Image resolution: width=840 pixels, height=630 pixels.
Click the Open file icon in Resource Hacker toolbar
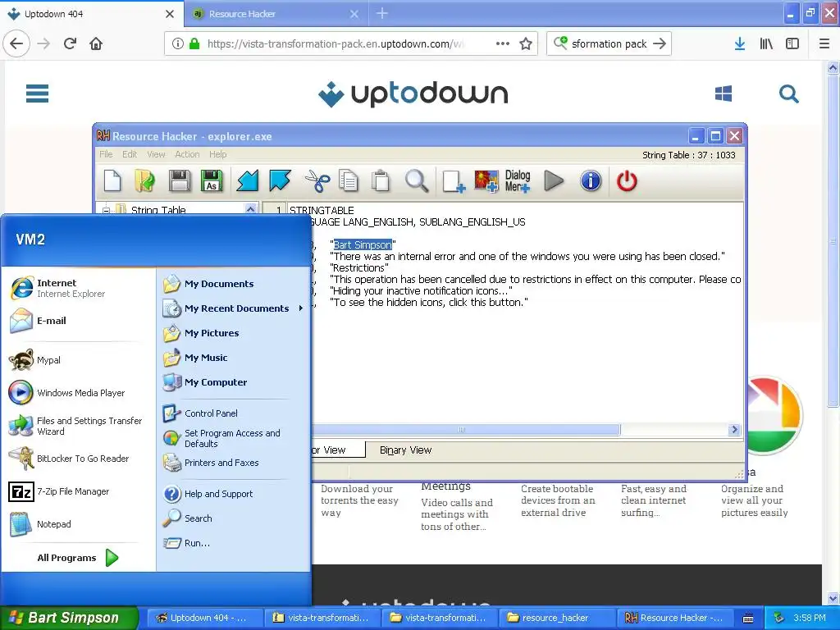tap(144, 181)
